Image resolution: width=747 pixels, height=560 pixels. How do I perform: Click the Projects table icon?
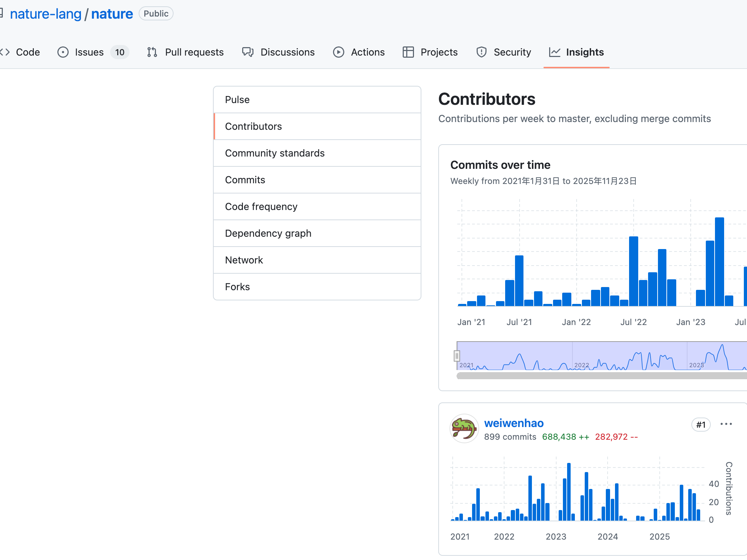408,52
